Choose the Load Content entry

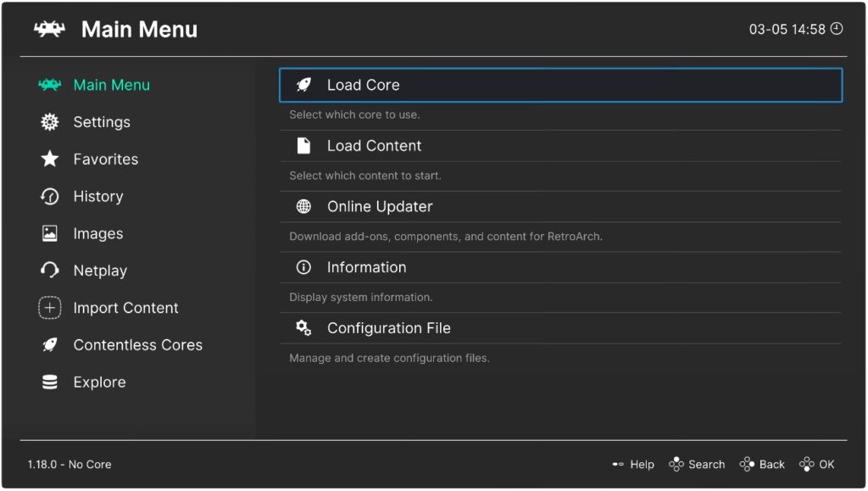click(561, 146)
